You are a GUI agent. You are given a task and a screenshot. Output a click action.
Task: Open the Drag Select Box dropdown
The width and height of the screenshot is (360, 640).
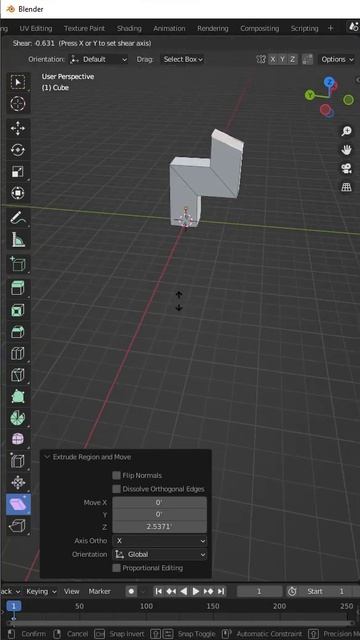[x=182, y=59]
